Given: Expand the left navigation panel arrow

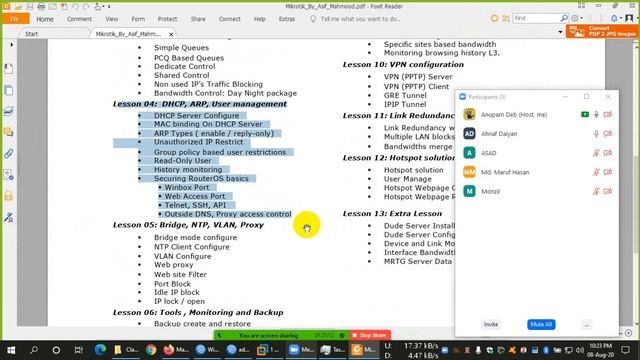Looking at the screenshot, I should click(11, 44).
